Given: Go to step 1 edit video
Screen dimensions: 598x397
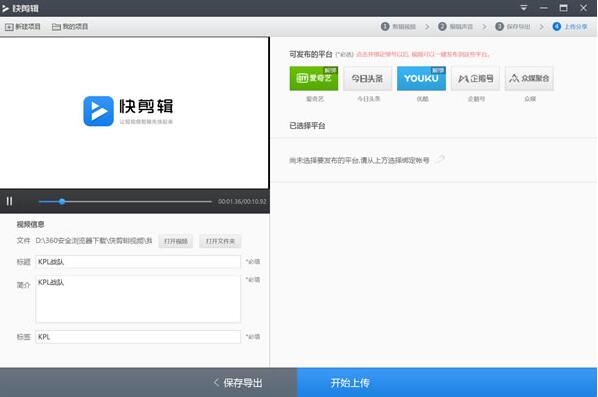Looking at the screenshot, I should [x=398, y=26].
